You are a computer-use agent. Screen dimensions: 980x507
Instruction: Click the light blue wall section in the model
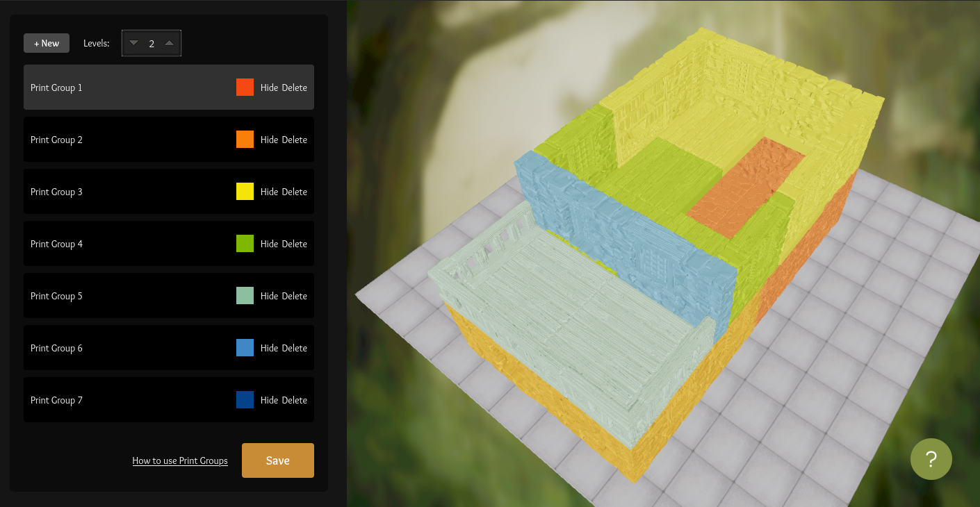(x=626, y=250)
